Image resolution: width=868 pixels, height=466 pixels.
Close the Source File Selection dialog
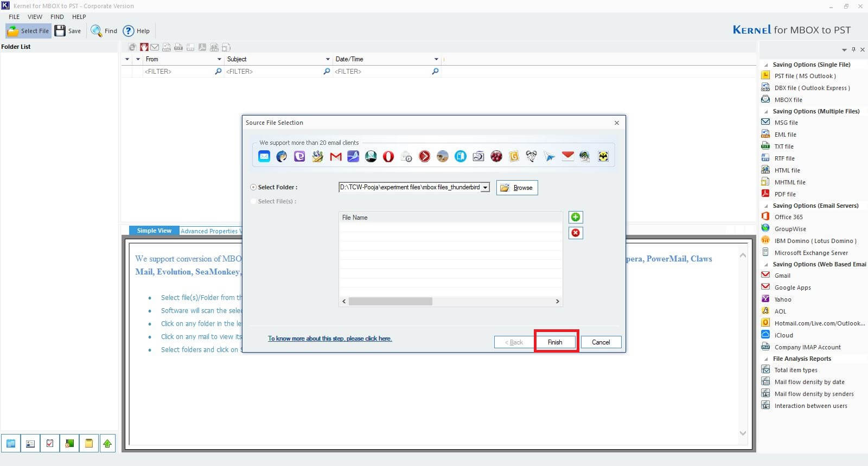(617, 123)
